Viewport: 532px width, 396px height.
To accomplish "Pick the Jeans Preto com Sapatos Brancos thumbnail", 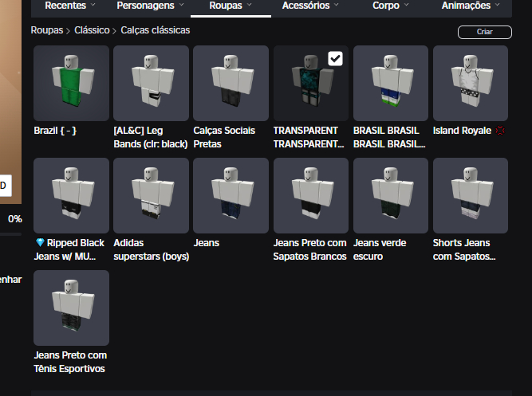I will click(x=311, y=195).
